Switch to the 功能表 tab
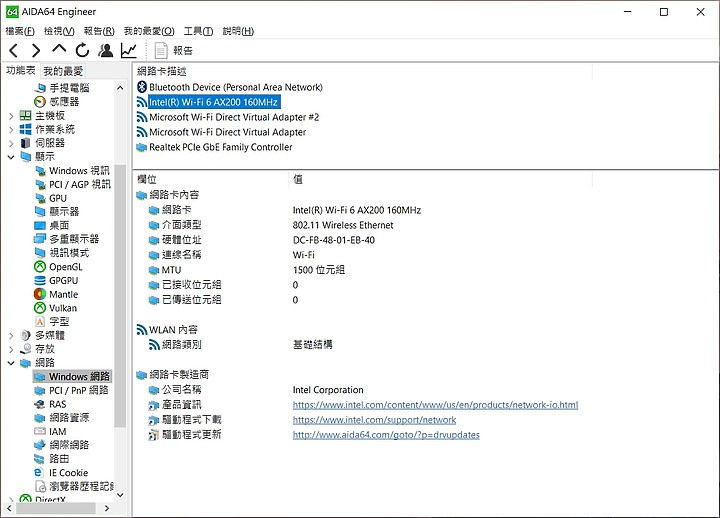This screenshot has width=720, height=518. [21, 71]
